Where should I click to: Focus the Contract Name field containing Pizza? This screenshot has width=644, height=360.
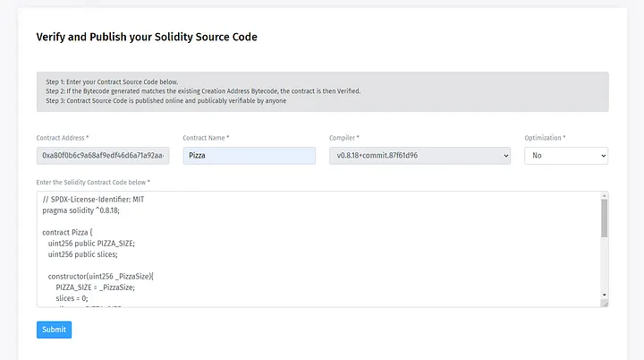click(249, 156)
